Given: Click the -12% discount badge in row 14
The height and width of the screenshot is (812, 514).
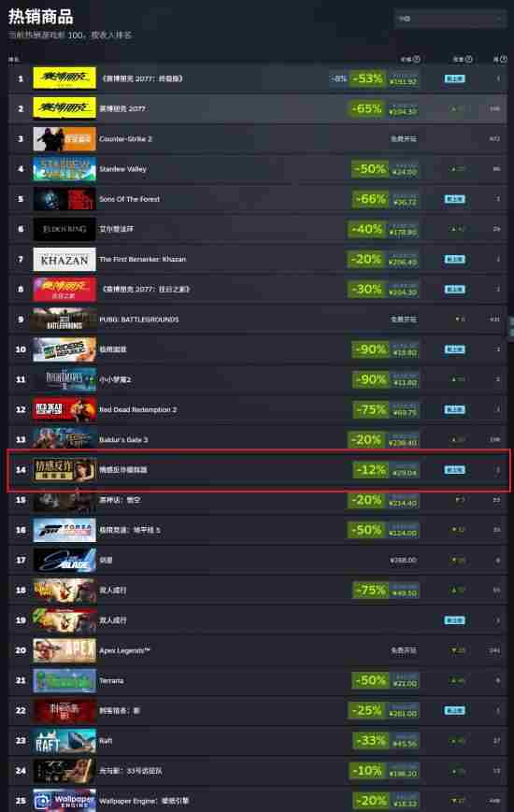Looking at the screenshot, I should pos(370,470).
